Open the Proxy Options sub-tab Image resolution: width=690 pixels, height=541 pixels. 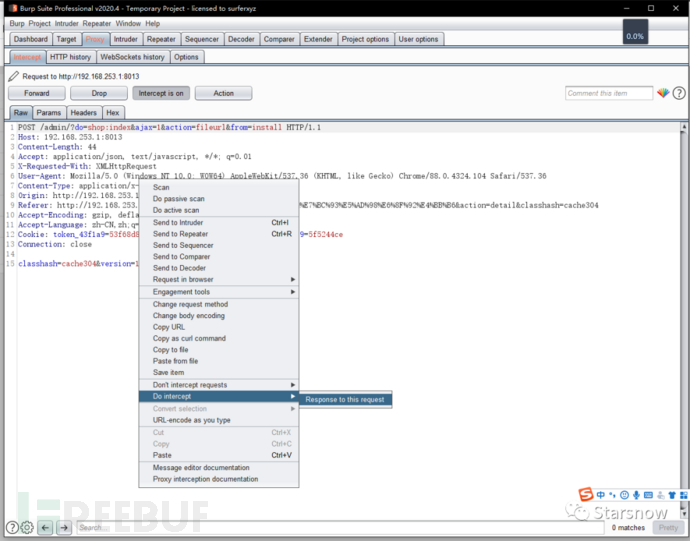pos(186,57)
